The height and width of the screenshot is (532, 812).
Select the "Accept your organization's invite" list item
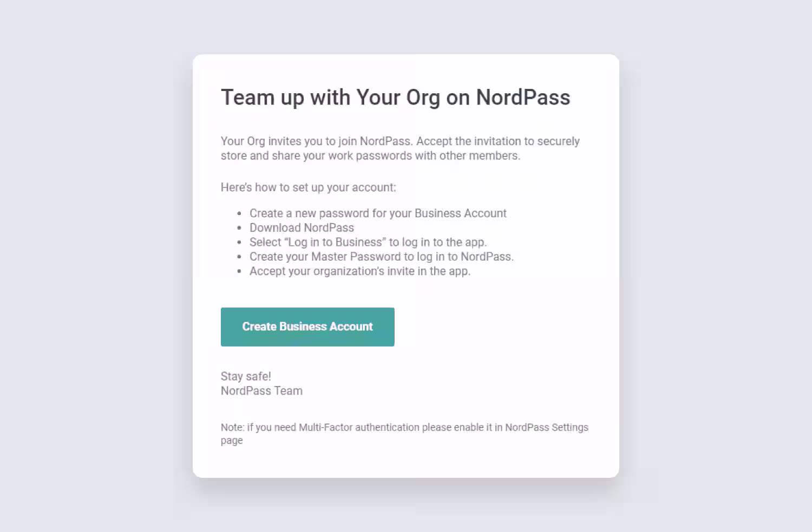[360, 271]
